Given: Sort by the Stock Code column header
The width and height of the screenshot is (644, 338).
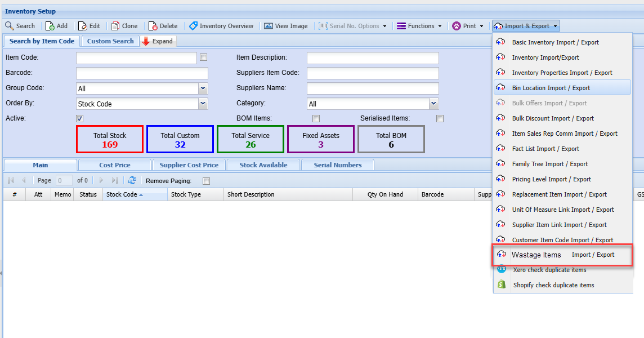Looking at the screenshot, I should pos(135,194).
